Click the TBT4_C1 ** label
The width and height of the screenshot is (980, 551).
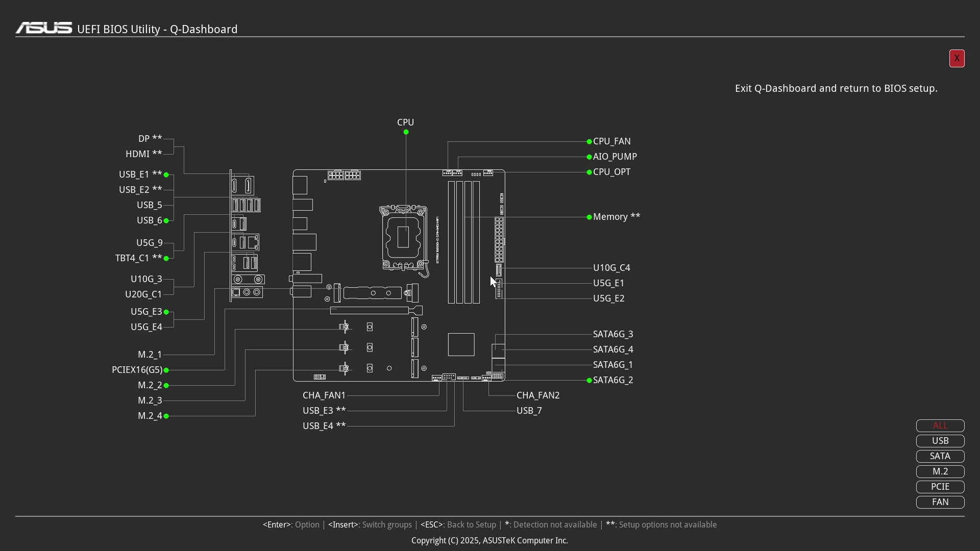tap(139, 258)
